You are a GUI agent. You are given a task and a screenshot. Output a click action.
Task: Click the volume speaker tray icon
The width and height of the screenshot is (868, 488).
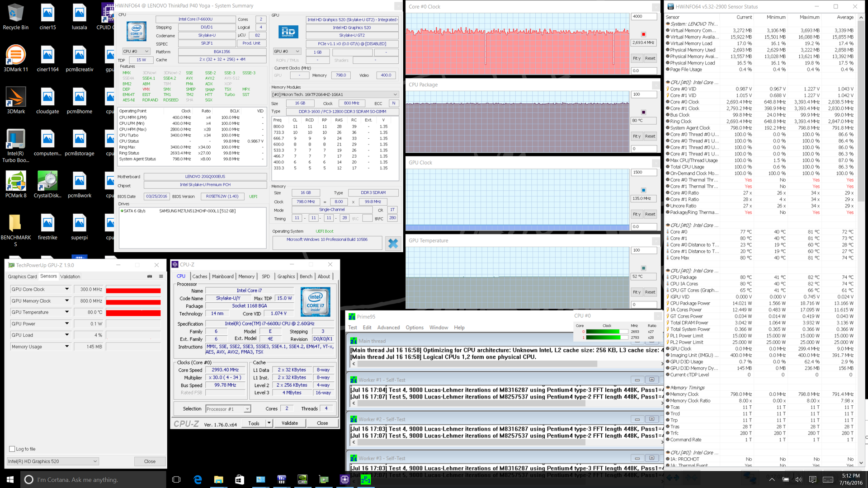click(x=798, y=479)
